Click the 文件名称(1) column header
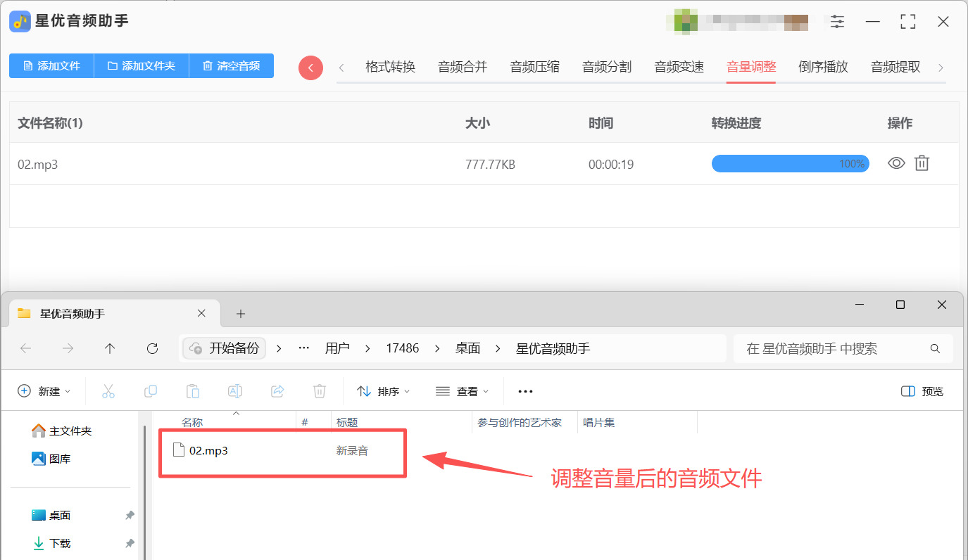968x560 pixels. (x=50, y=123)
